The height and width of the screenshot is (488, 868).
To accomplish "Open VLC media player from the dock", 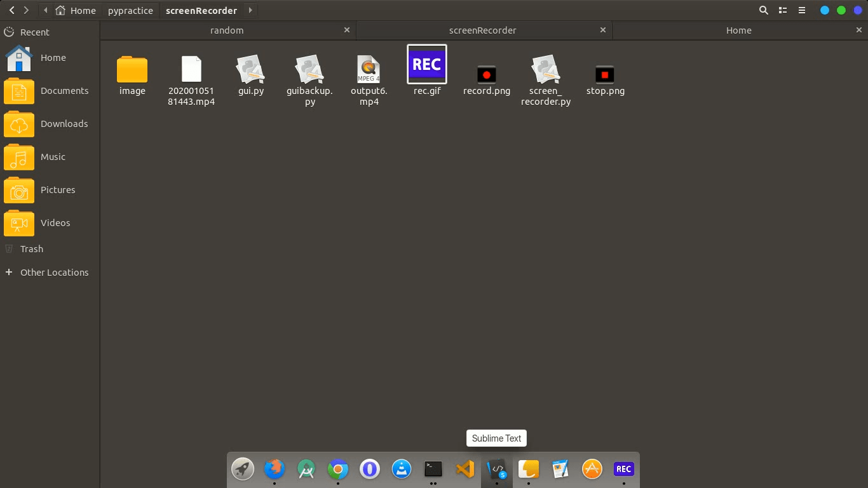I will point(402,470).
